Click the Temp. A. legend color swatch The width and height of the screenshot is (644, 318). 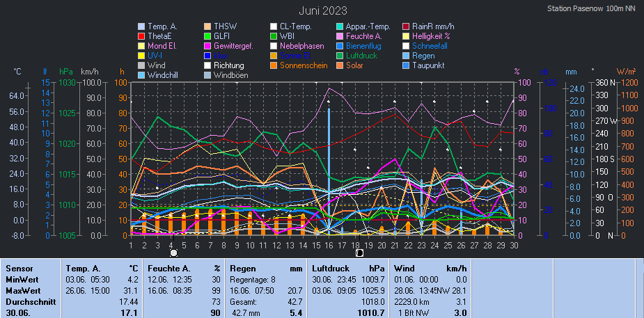(141, 26)
